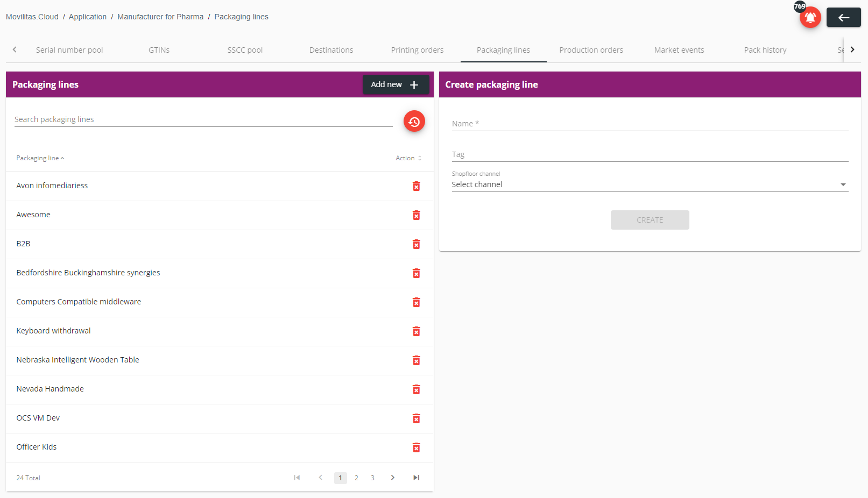Click the red search history reset icon
This screenshot has width=868, height=498.
click(414, 122)
